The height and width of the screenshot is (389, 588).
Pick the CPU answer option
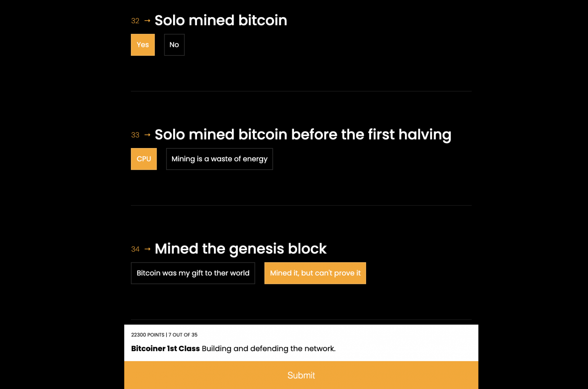click(144, 159)
